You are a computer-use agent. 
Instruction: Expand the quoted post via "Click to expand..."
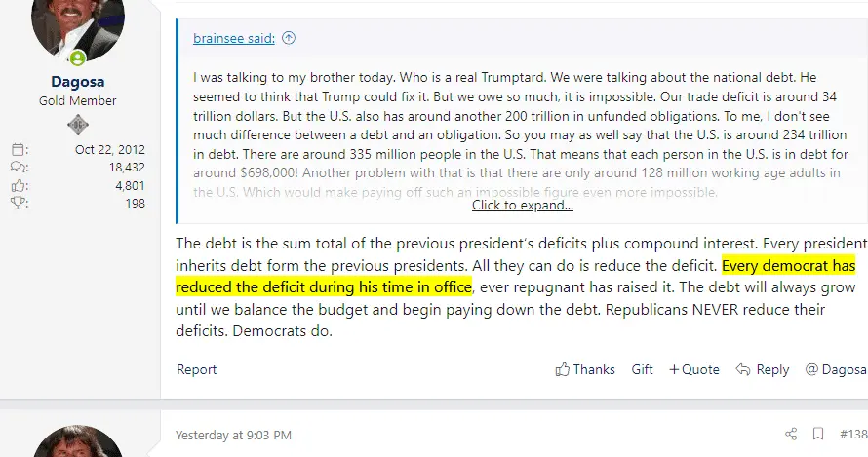[522, 206]
